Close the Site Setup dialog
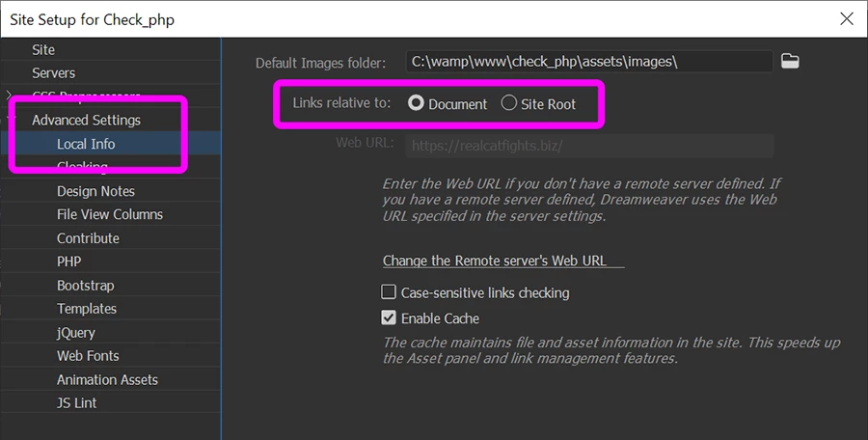The width and height of the screenshot is (868, 440). click(847, 19)
